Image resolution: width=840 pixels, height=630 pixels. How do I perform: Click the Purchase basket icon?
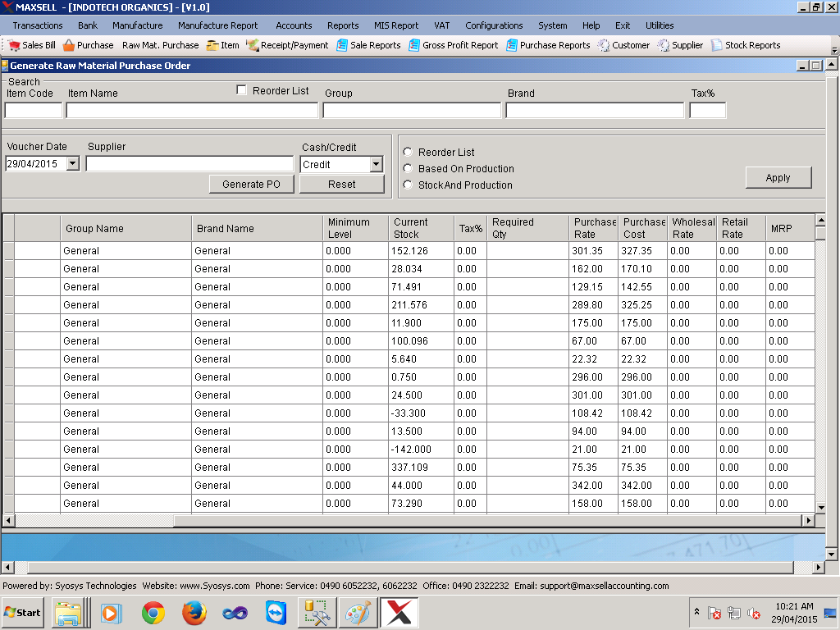click(x=69, y=46)
